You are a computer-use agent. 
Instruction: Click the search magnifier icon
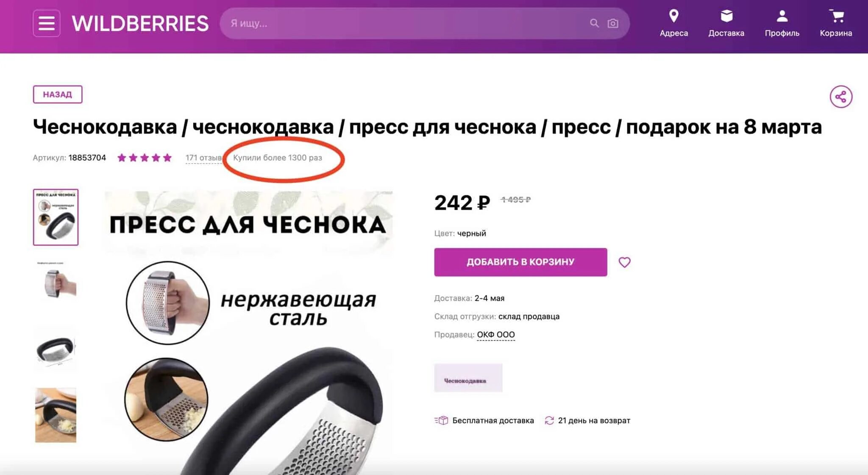click(x=594, y=23)
